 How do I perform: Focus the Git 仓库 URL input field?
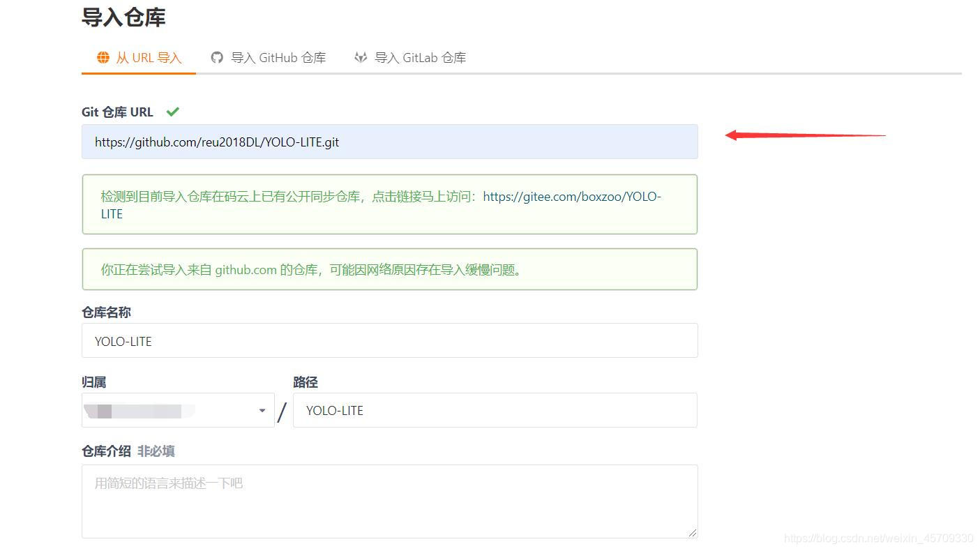coord(389,142)
